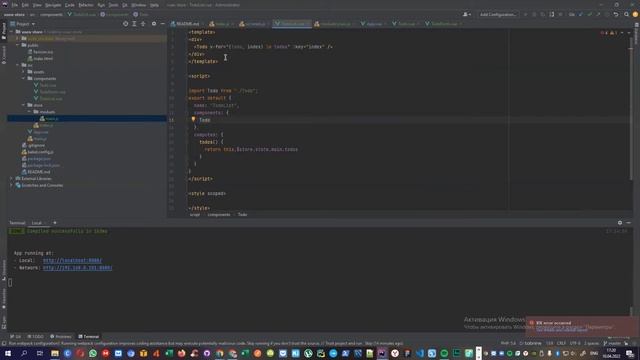Click the Windows Start button
This screenshot has height=360, width=640.
pyautogui.click(x=8, y=353)
